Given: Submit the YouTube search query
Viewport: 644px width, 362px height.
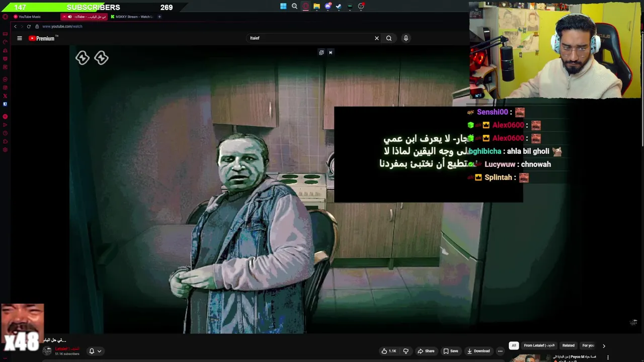Looking at the screenshot, I should [388, 38].
